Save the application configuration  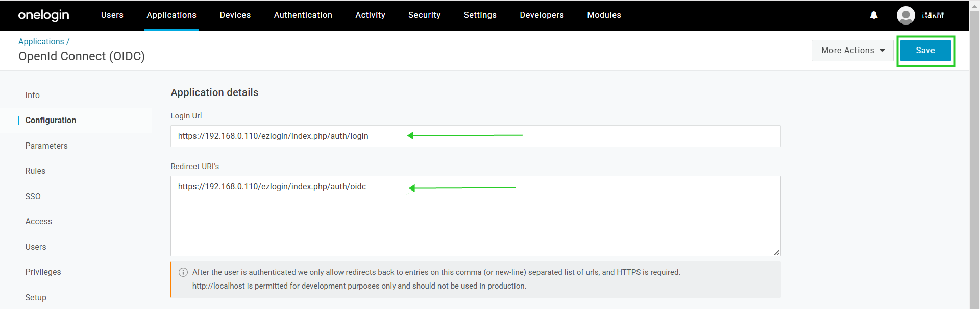click(925, 51)
